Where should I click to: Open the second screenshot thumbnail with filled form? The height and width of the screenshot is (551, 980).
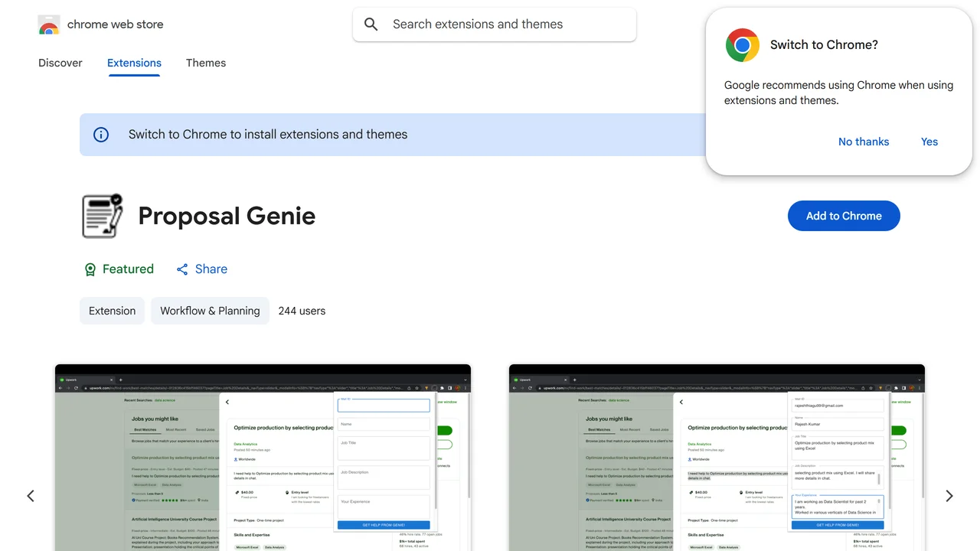pos(717,458)
